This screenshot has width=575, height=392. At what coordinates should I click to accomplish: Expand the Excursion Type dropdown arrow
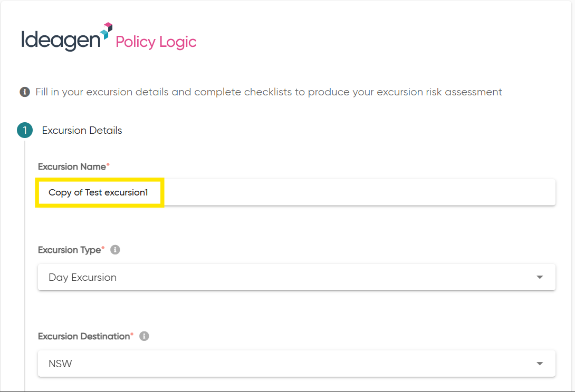540,277
